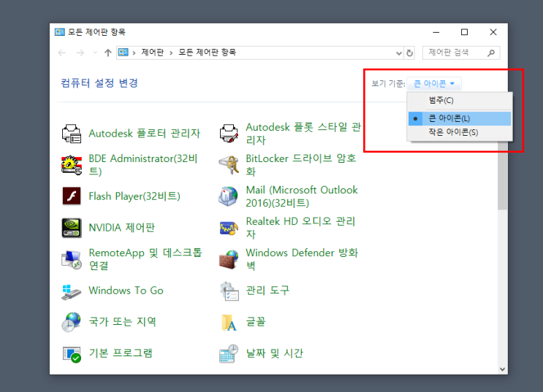Open 날짜 및 시간 link
The width and height of the screenshot is (543, 392).
(x=275, y=353)
